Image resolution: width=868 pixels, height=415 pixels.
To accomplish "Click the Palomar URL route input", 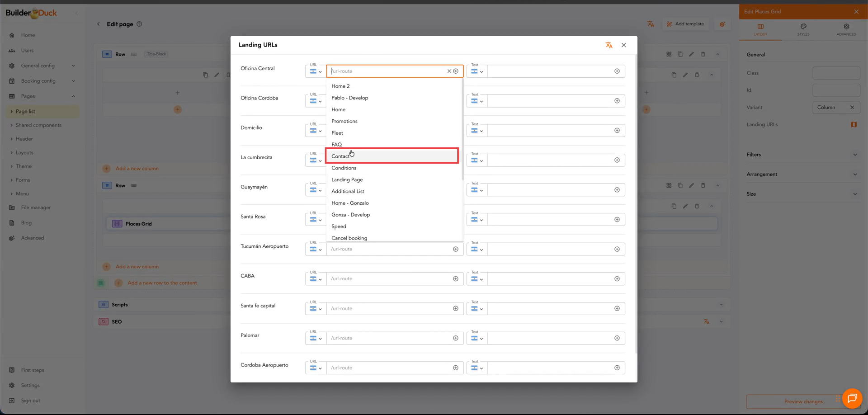I will [x=389, y=338].
